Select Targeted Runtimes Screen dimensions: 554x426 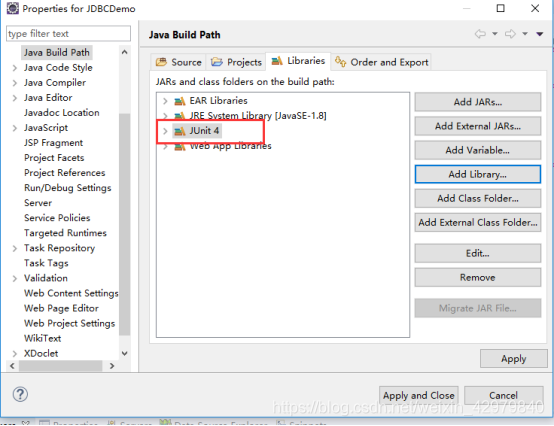tap(65, 233)
